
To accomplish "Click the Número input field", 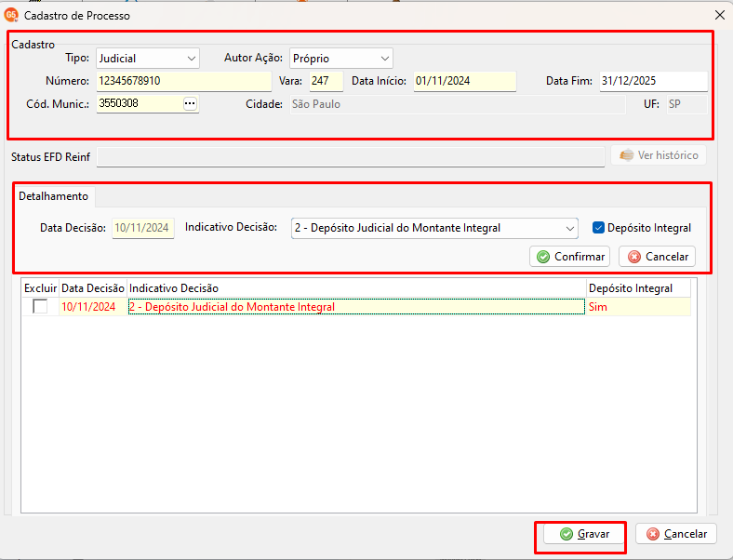I will point(184,81).
